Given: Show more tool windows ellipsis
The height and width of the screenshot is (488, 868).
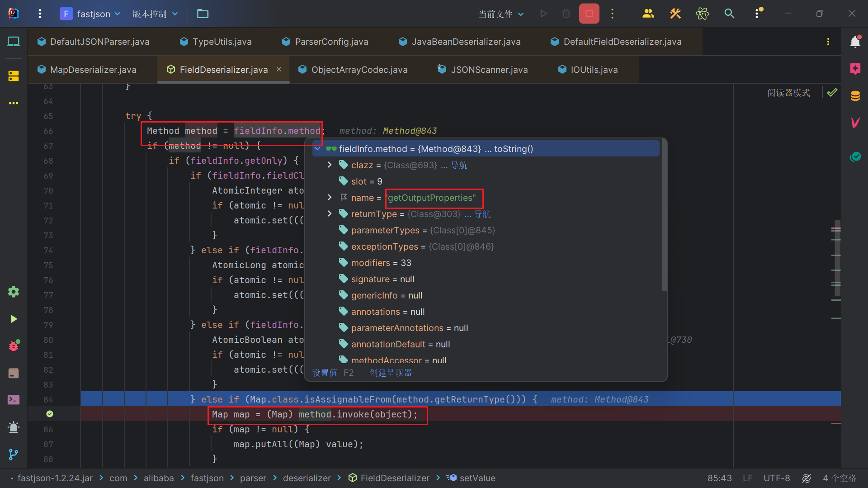Looking at the screenshot, I should [x=14, y=103].
